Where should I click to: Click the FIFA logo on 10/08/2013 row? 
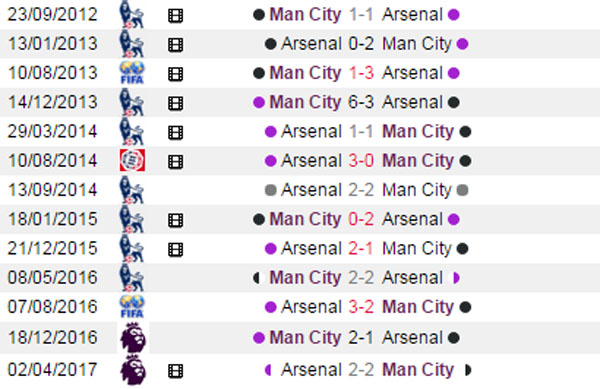tap(132, 73)
